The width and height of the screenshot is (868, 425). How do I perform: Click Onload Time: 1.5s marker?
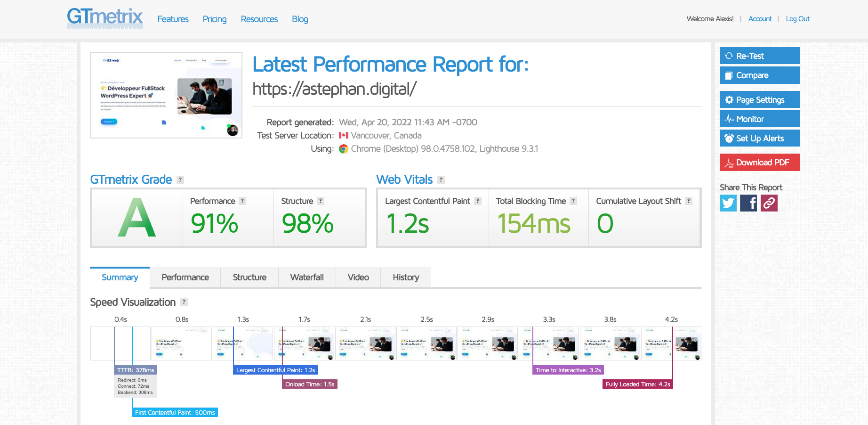click(x=310, y=384)
